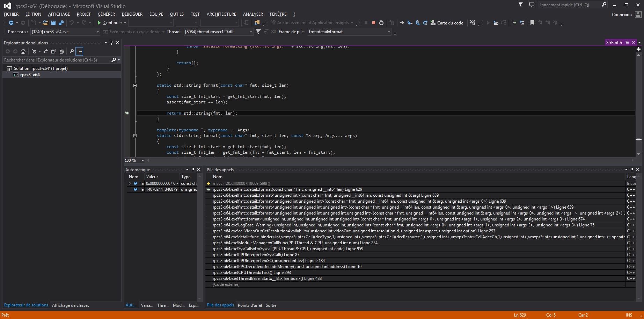Close the Pile des appels panel
Viewport: 644px width, 319px height.
tap(638, 169)
